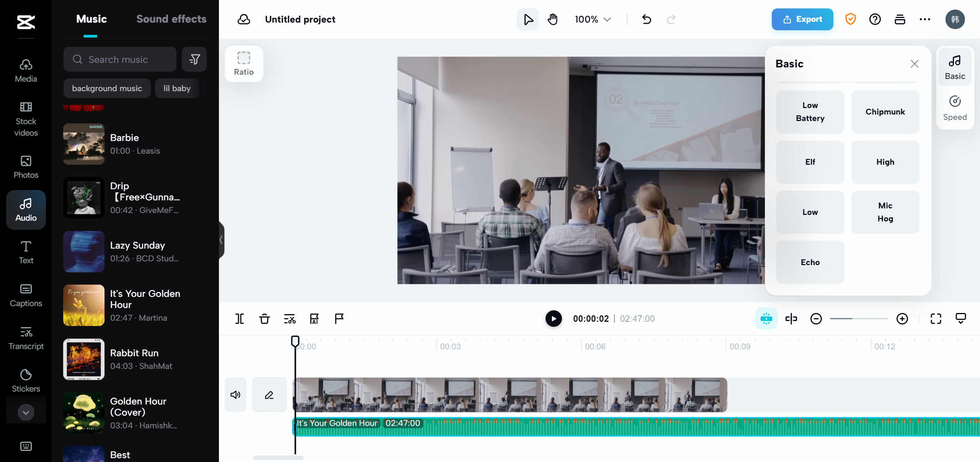This screenshot has height=462, width=980.
Task: Collapse the music library panel
Action: 221,240
